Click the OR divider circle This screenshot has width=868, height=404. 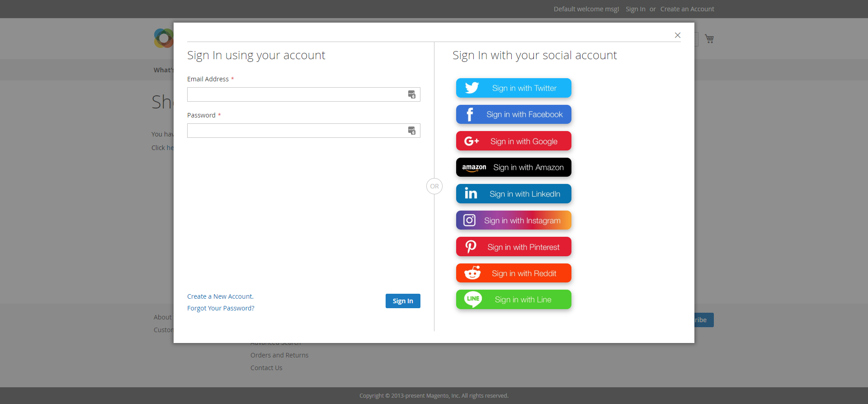click(x=434, y=186)
